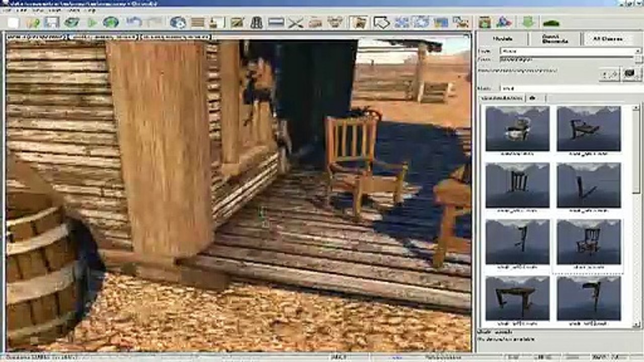Select the broken table piece thumbnail, fourth row
Screen dimensions: 644x362
pos(589,299)
